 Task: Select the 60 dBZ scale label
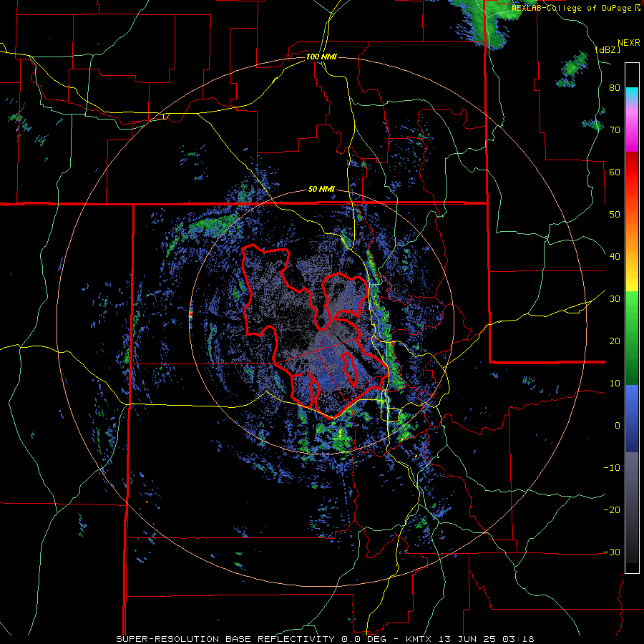pyautogui.click(x=615, y=172)
